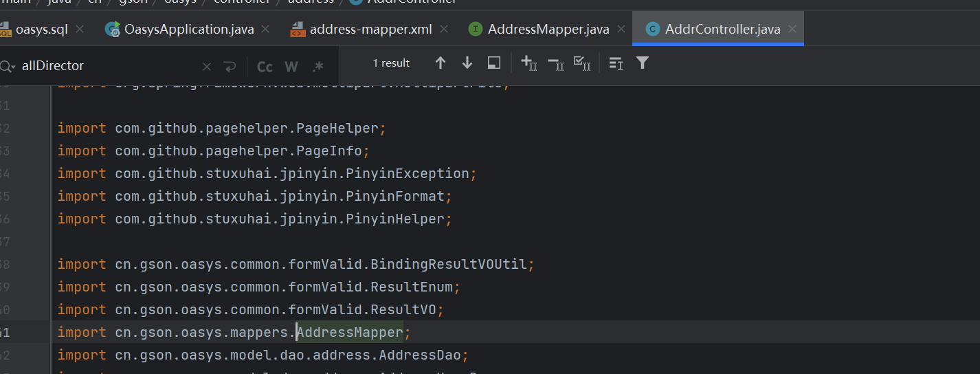Toggle whole Words (W) search option

pos(291,67)
